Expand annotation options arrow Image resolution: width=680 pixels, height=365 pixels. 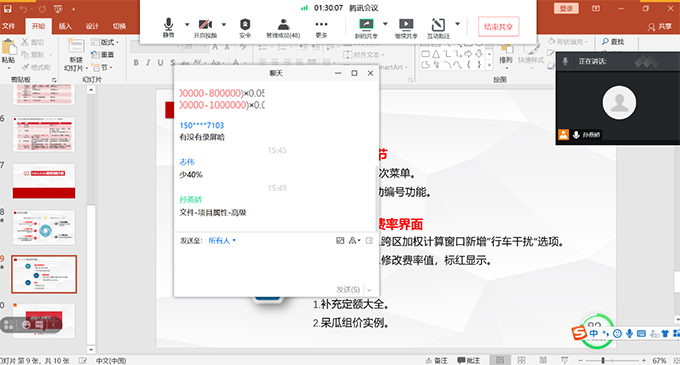458,24
